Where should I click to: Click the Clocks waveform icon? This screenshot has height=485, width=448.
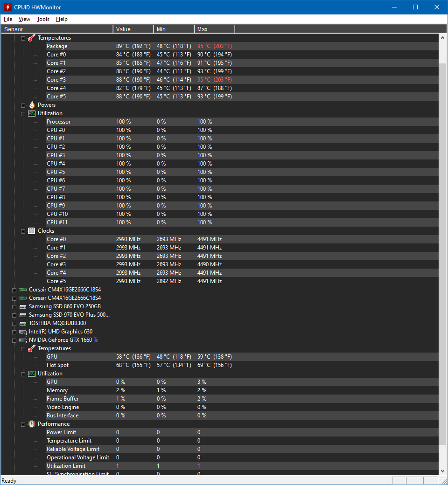(x=32, y=231)
